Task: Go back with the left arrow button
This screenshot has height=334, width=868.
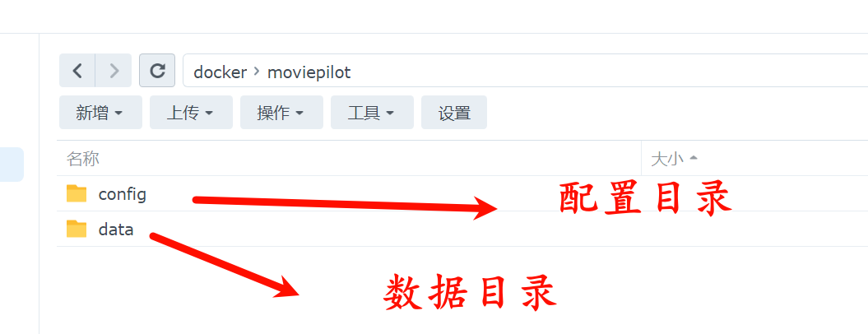Action: [77, 71]
